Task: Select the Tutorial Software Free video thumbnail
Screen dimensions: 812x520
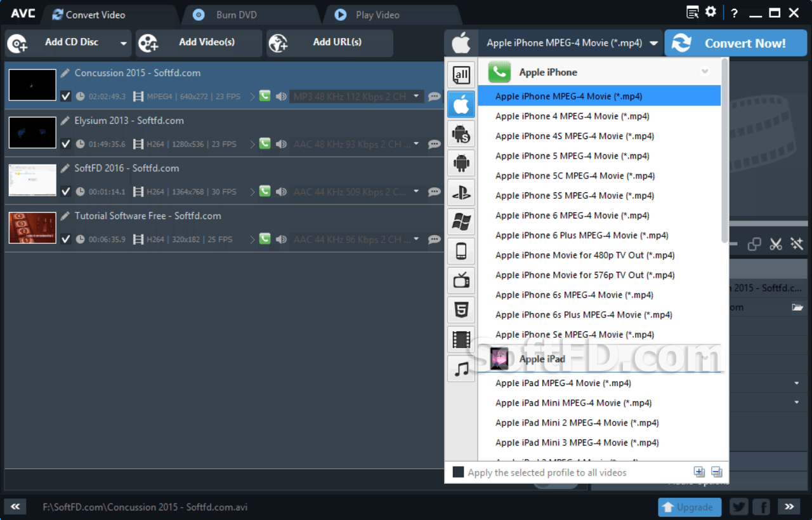Action: [32, 228]
